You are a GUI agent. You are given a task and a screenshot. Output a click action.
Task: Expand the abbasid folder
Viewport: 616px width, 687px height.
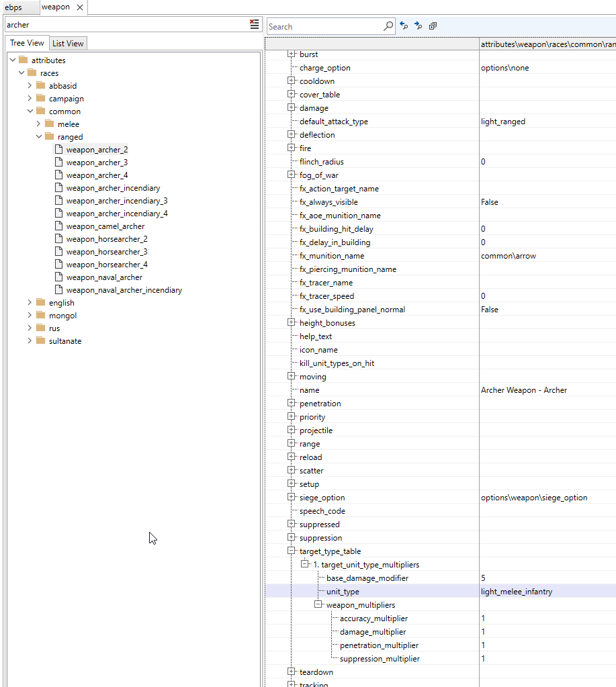pyautogui.click(x=30, y=85)
